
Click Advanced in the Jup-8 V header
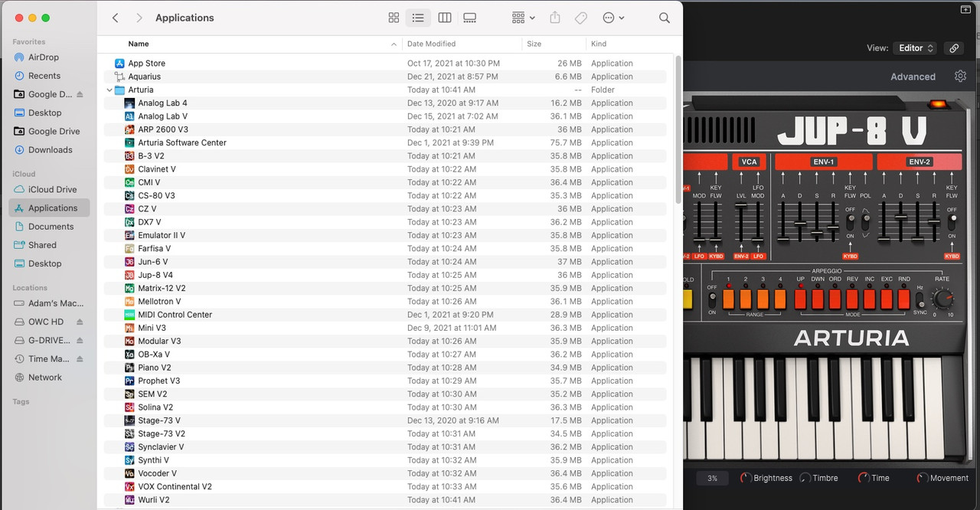(913, 77)
